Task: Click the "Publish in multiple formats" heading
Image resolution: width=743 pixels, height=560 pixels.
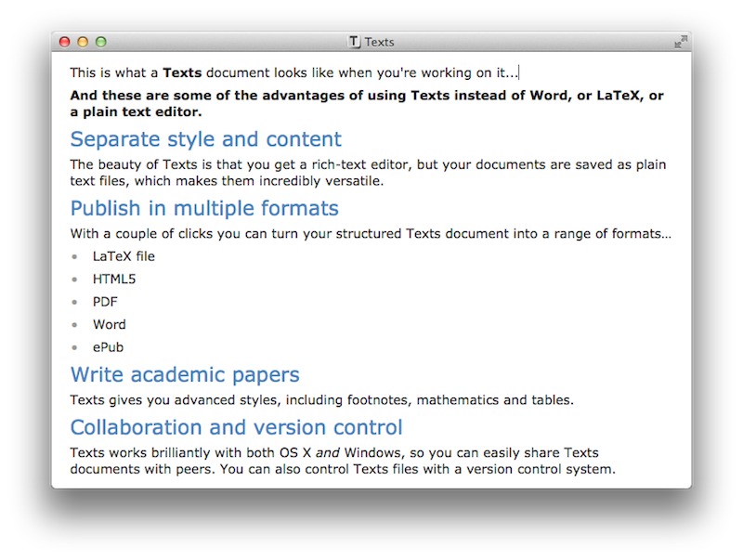Action: (x=204, y=208)
